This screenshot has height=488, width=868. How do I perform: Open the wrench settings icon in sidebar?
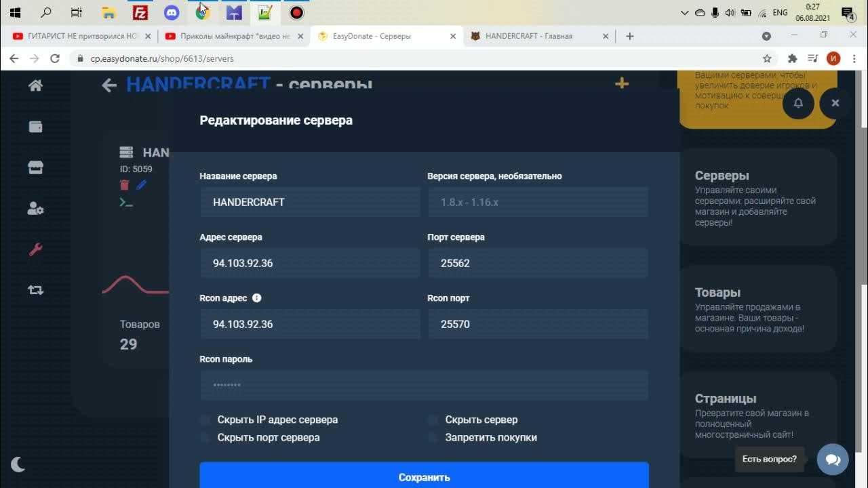click(x=35, y=249)
